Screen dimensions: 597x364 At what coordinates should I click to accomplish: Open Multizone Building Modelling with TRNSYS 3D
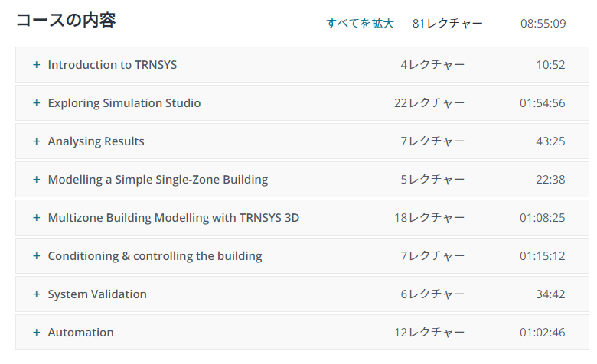coord(174,218)
